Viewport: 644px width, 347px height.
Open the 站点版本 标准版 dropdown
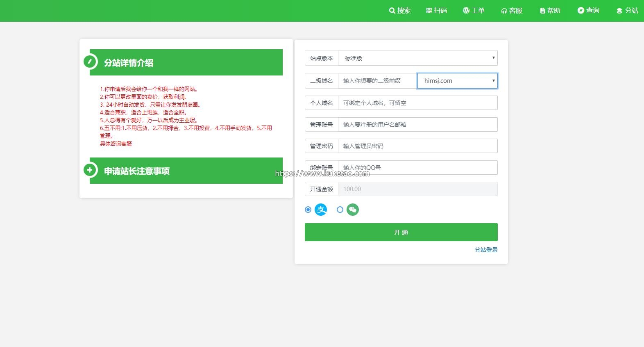click(x=417, y=58)
